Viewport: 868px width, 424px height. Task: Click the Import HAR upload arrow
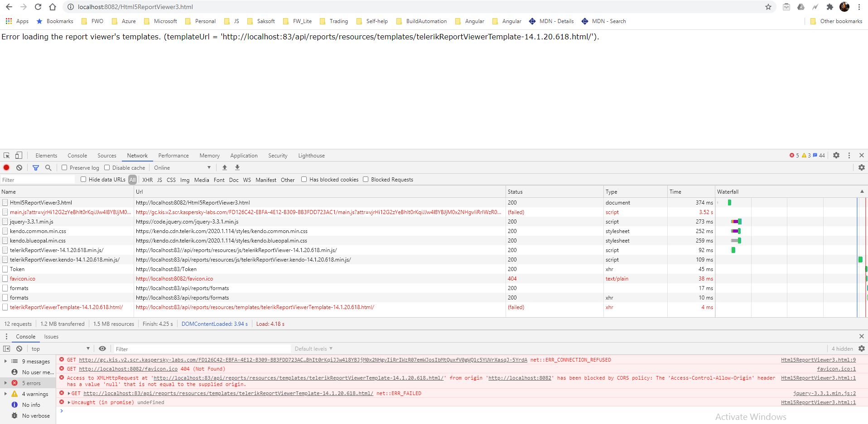(225, 167)
